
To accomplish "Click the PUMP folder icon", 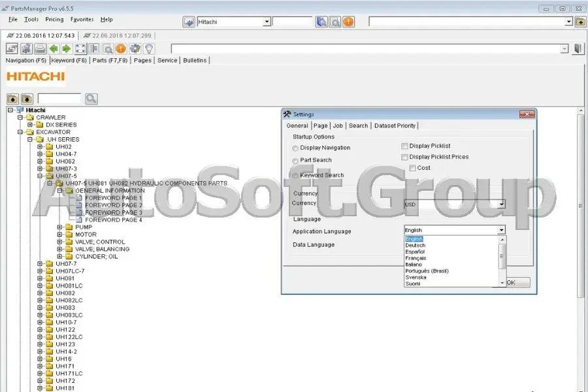I will [x=69, y=227].
